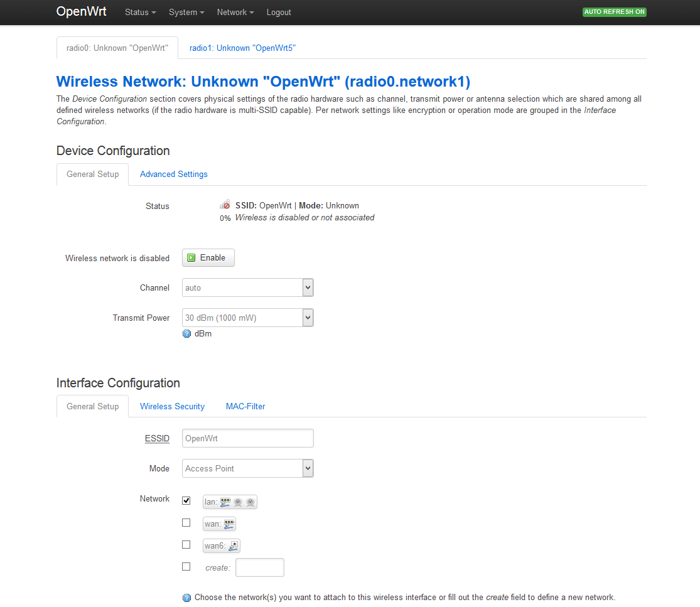The image size is (700, 607).
Task: Uncheck the lan network checkbox
Action: 186,501
